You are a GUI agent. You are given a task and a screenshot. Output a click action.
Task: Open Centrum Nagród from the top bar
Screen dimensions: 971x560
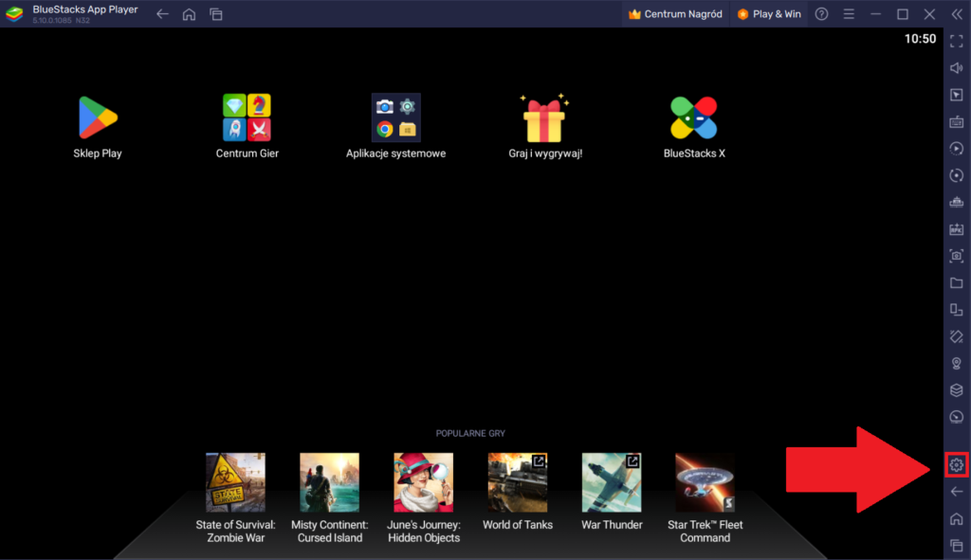click(675, 13)
